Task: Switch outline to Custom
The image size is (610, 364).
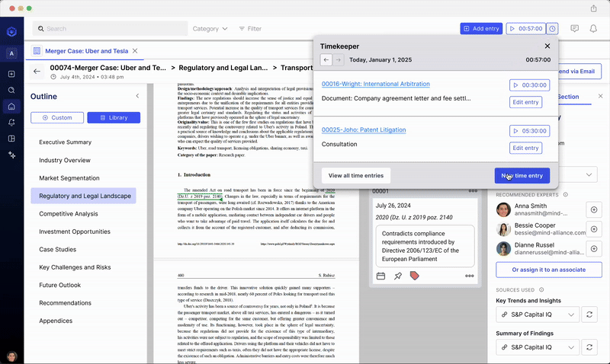Action: pos(57,118)
